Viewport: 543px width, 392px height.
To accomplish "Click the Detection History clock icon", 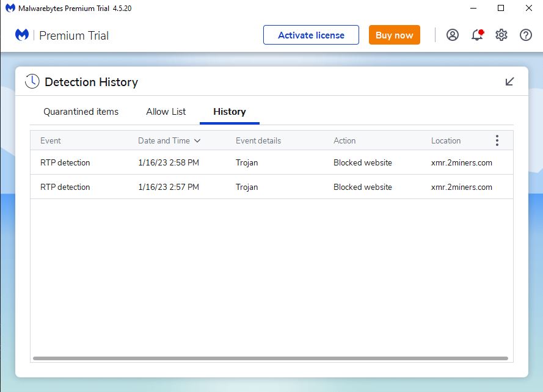I will [x=32, y=81].
